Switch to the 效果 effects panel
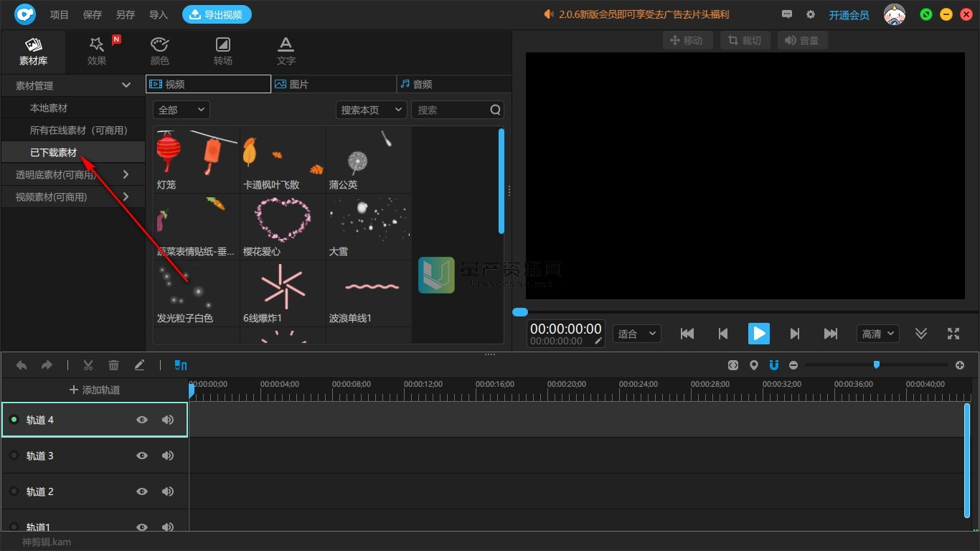This screenshot has height=551, width=980. tap(97, 52)
